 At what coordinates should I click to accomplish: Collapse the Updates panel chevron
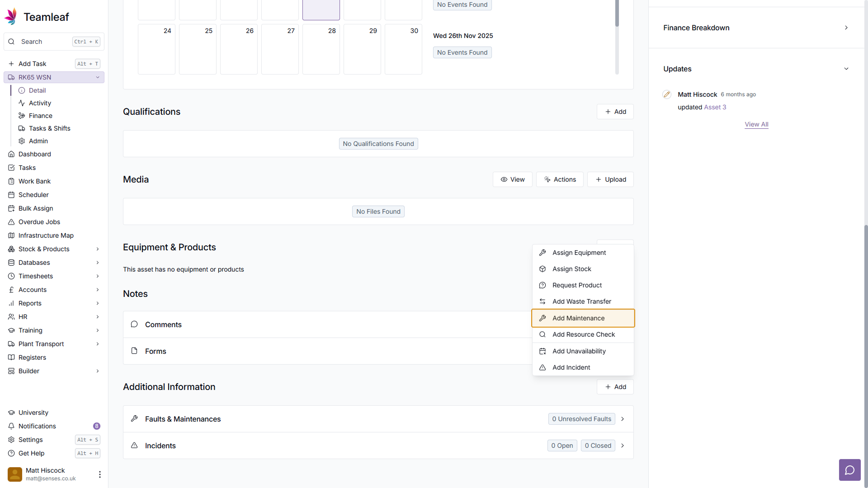point(846,69)
